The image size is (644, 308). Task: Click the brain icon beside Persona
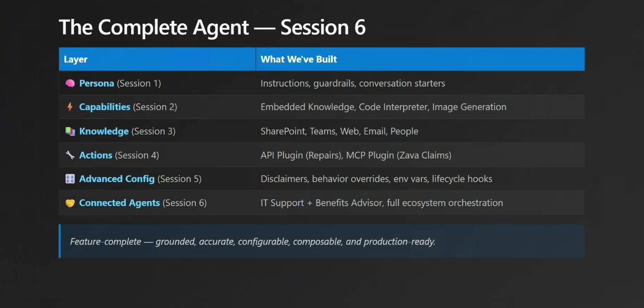click(x=70, y=84)
